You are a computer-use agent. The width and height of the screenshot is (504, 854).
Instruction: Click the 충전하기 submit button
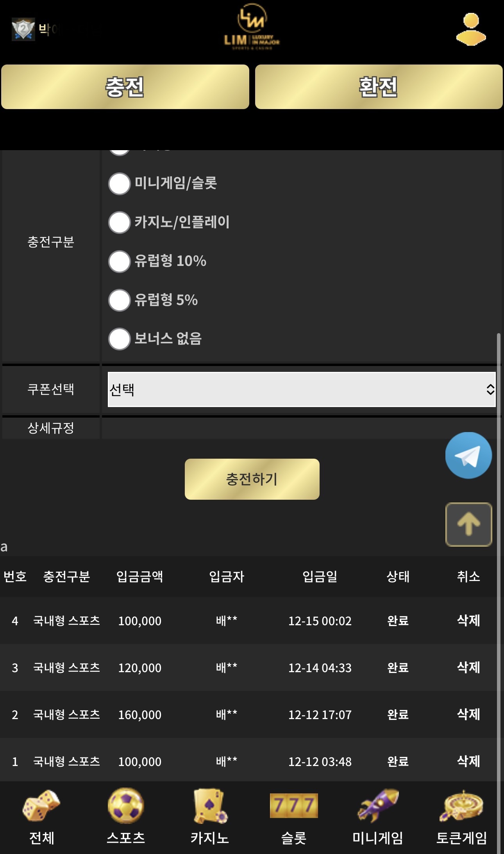pyautogui.click(x=252, y=479)
